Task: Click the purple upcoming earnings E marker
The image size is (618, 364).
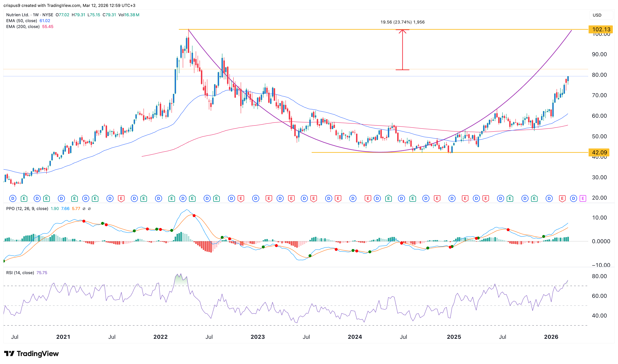Action: click(583, 198)
